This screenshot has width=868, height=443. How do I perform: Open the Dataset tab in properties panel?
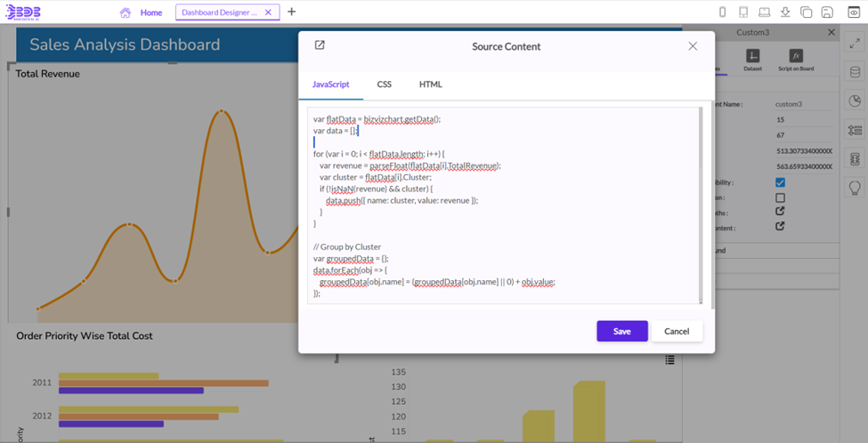(x=752, y=60)
